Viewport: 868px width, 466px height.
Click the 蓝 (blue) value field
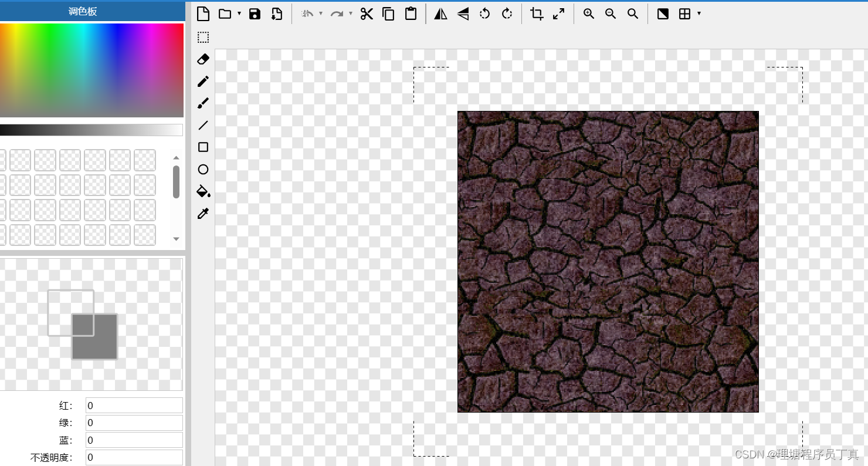coord(134,440)
